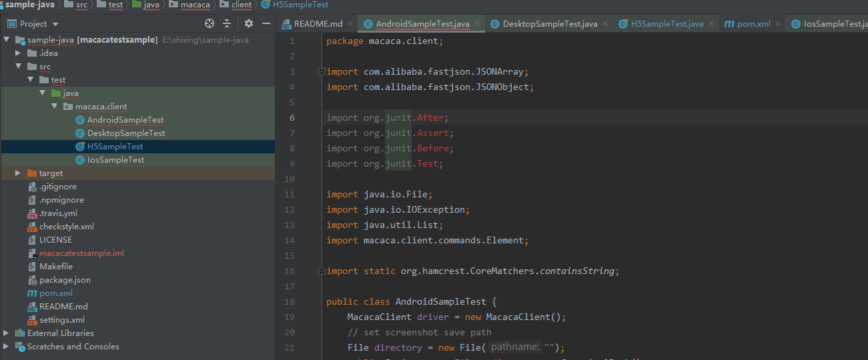Fold the import block at line 3
Viewport: 868px width, 360px height.
(321, 71)
